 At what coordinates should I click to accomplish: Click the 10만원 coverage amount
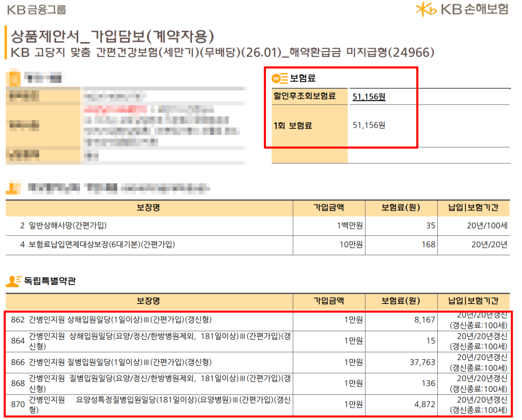point(351,244)
